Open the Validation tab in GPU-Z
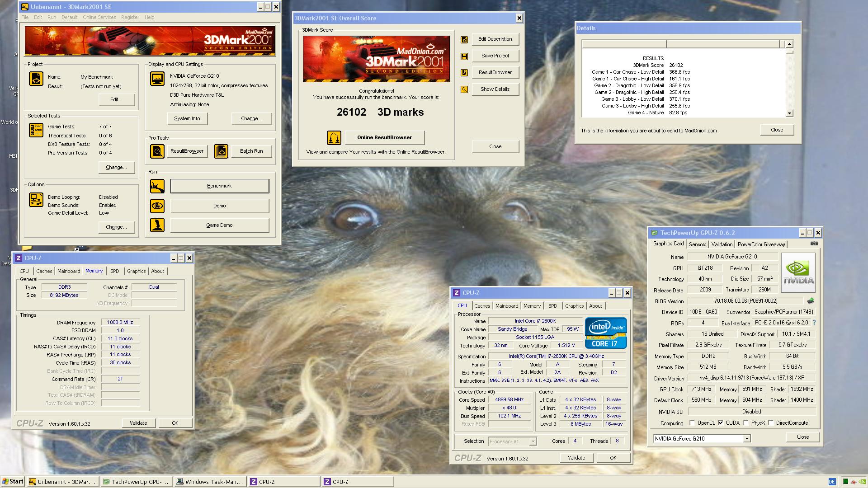Image resolution: width=868 pixels, height=488 pixels. point(722,244)
